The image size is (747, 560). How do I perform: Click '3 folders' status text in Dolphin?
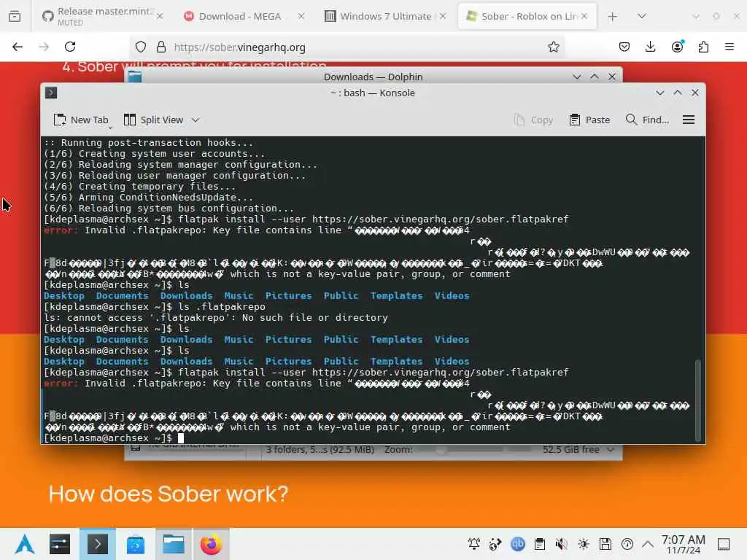[320, 449]
